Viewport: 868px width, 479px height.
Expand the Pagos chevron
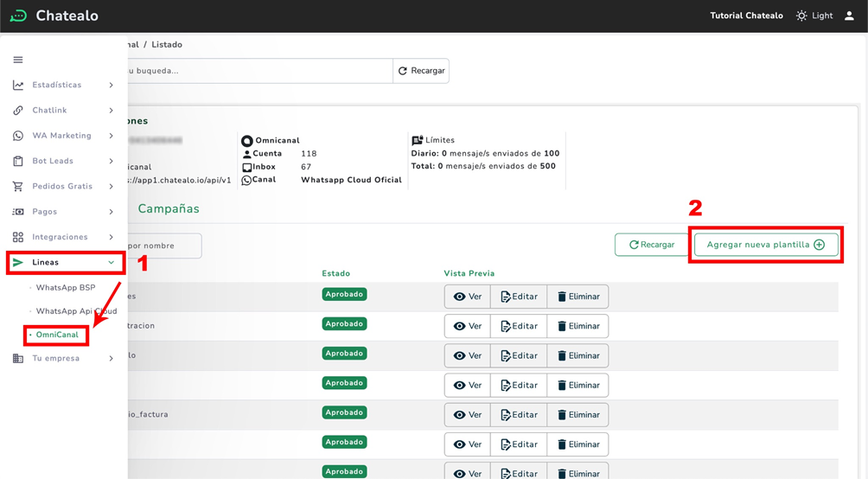click(112, 212)
